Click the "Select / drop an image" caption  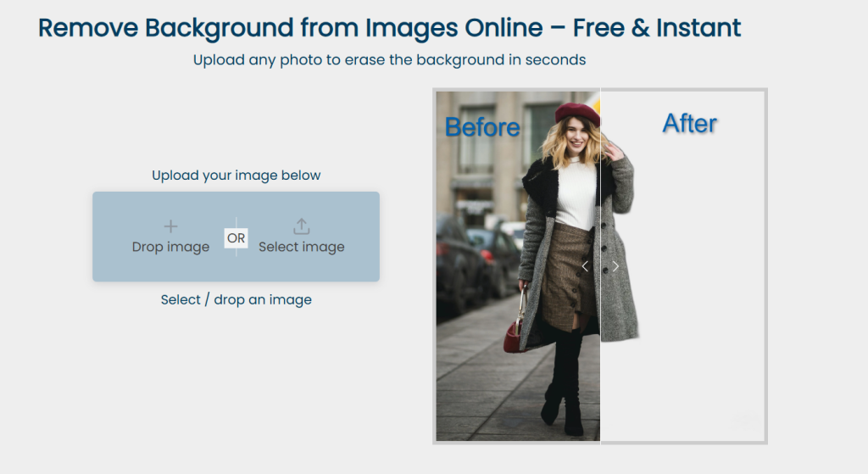(x=236, y=299)
